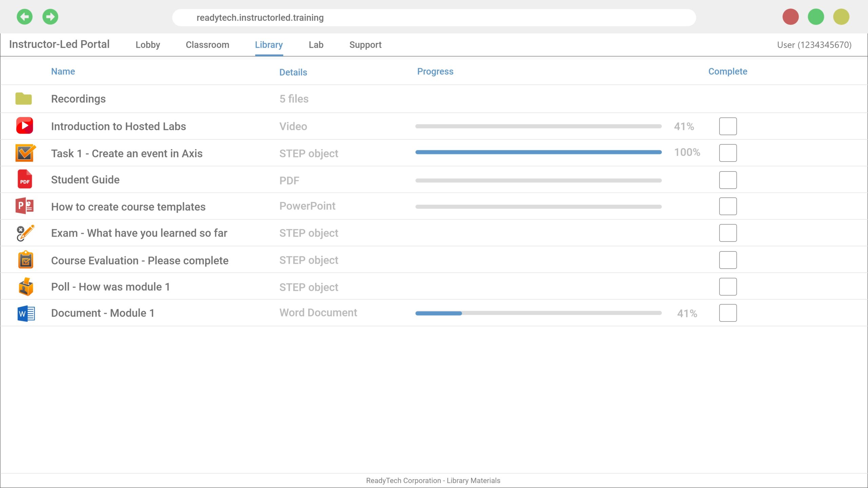Switch to the Classroom tab
Viewport: 868px width, 488px height.
pos(207,45)
